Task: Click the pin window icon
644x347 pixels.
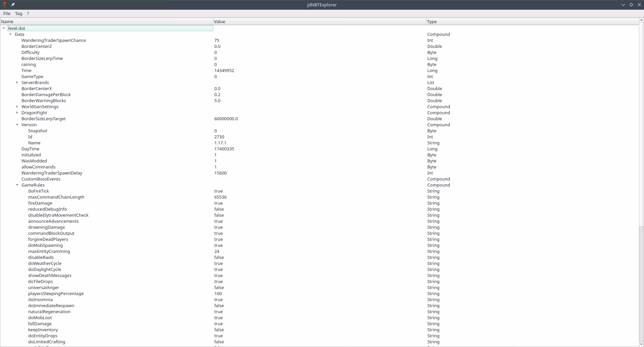Action: [13, 5]
